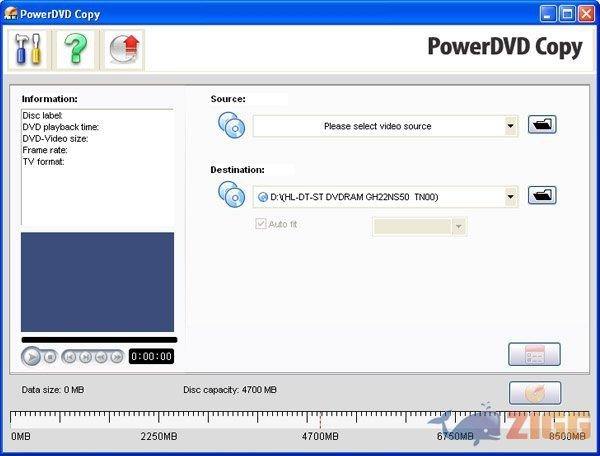This screenshot has height=456, width=600.
Task: Click the burn disc button
Action: point(534,392)
